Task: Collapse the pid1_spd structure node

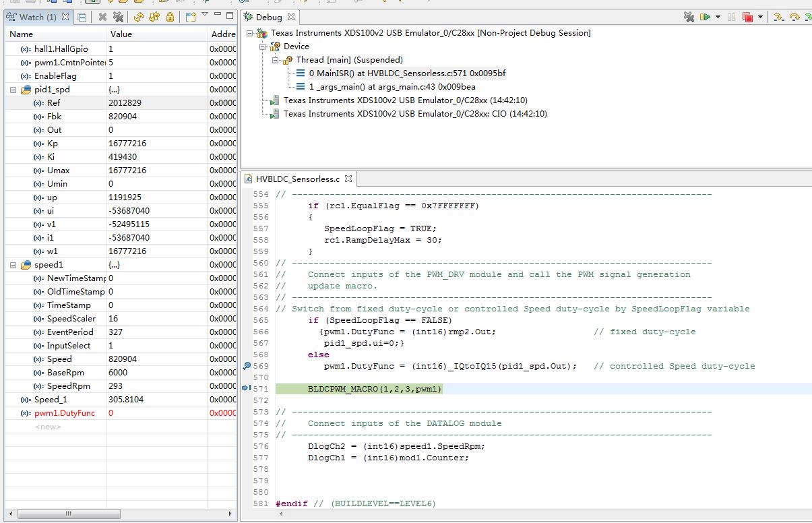Action: tap(13, 90)
